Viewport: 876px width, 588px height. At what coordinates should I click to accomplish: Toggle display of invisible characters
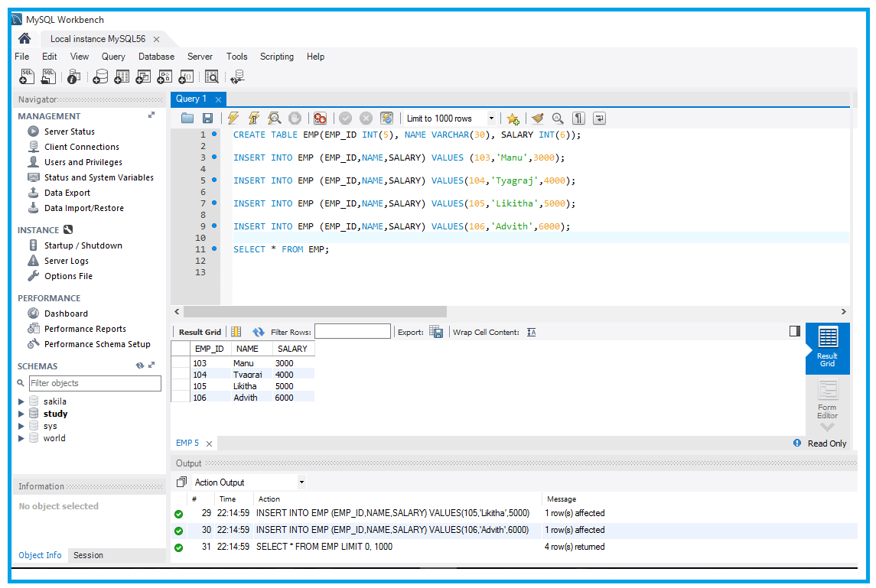[578, 118]
